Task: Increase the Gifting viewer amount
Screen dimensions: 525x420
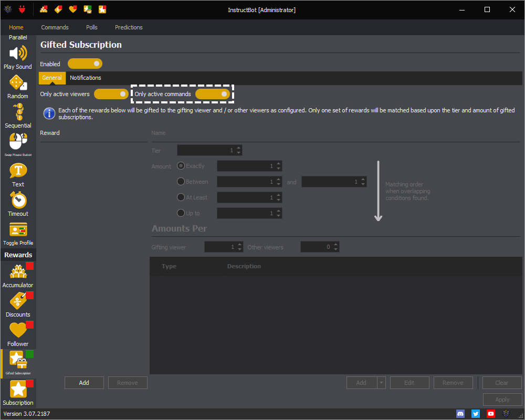Action: (x=240, y=245)
